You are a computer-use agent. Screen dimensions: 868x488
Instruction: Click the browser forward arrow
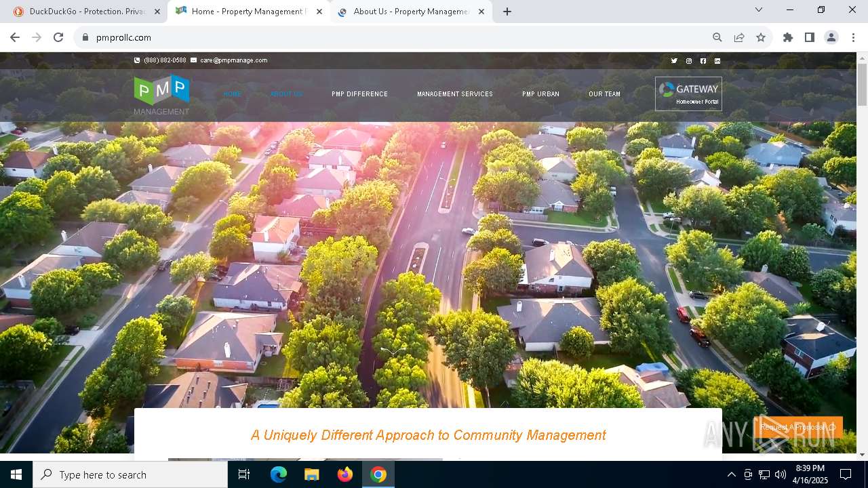pyautogui.click(x=37, y=37)
